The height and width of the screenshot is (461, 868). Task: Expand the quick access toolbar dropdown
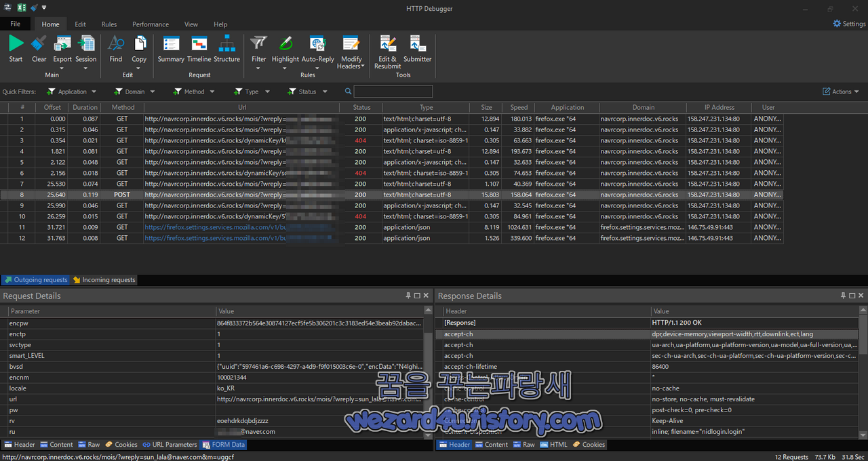[x=44, y=7]
